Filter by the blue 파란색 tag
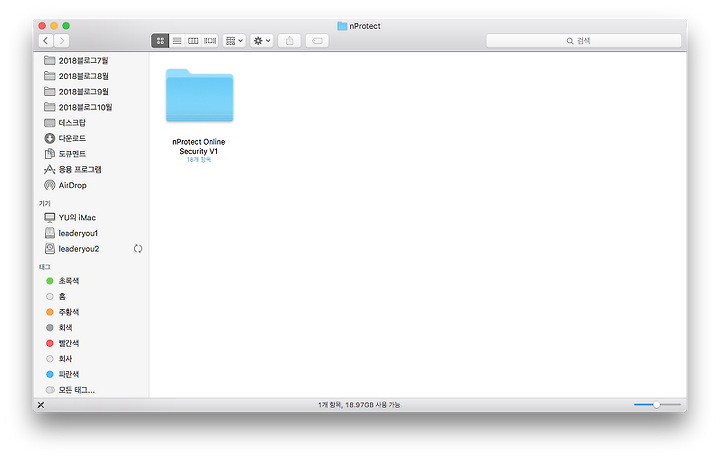Image resolution: width=720 pixels, height=460 pixels. [92, 375]
